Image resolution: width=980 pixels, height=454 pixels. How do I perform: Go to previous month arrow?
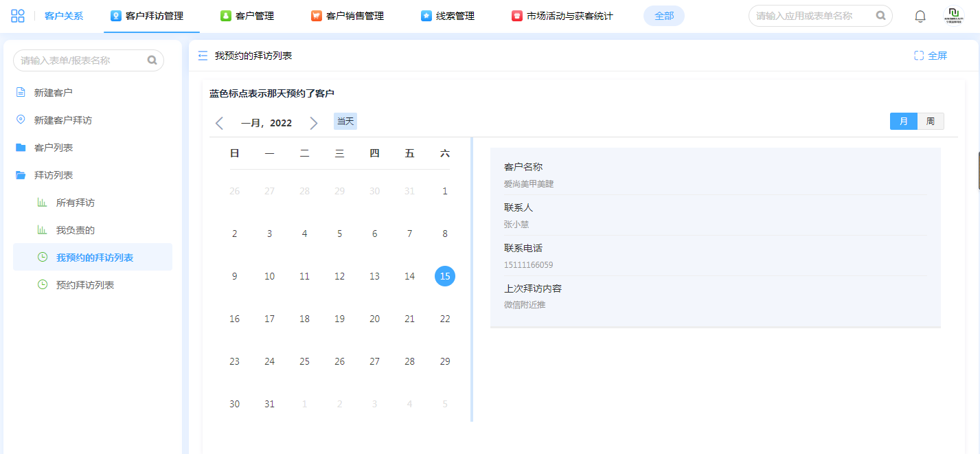[x=220, y=123]
